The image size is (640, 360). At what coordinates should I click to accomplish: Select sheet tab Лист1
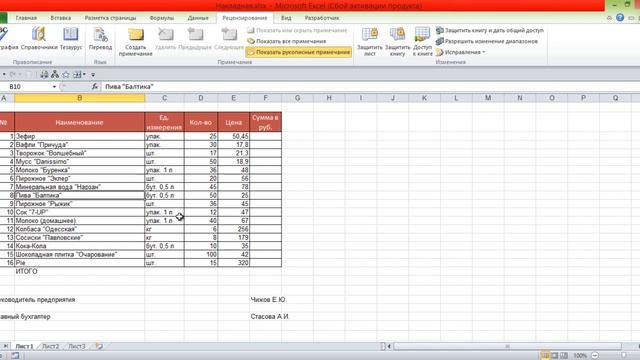click(x=24, y=346)
